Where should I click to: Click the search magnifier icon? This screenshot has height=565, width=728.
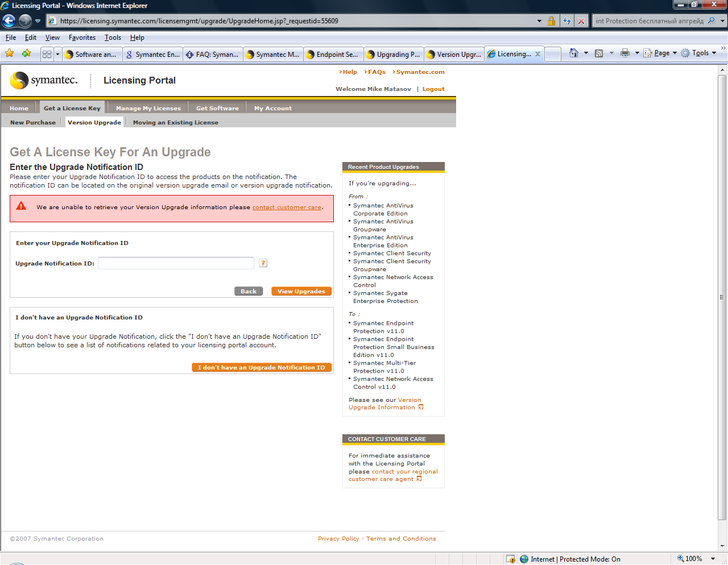(x=712, y=21)
